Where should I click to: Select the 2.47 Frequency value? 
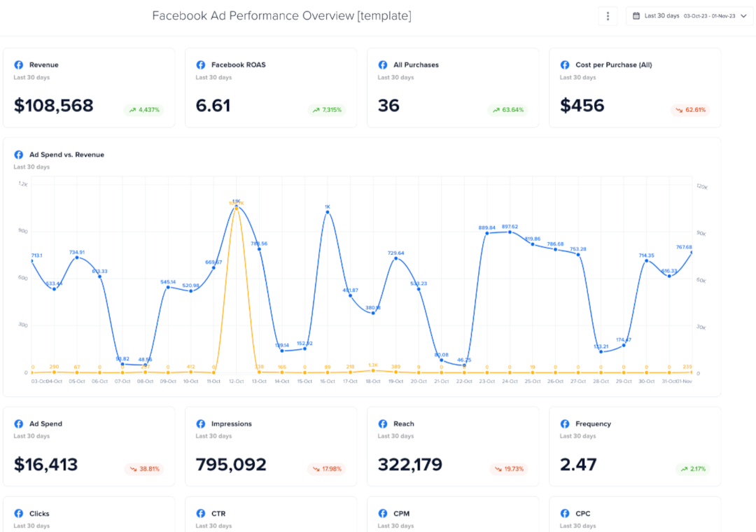click(578, 465)
